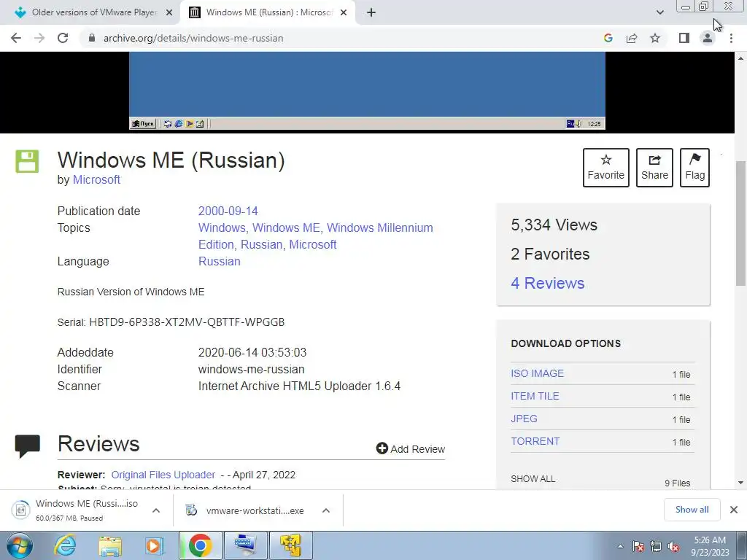The image size is (747, 560).
Task: Click the Windows ME desktop screenshot preview
Action: 367,90
